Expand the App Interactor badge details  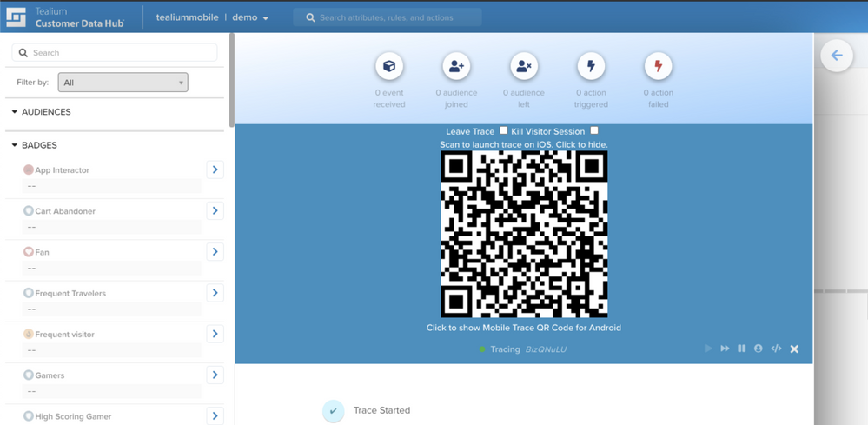(x=215, y=169)
